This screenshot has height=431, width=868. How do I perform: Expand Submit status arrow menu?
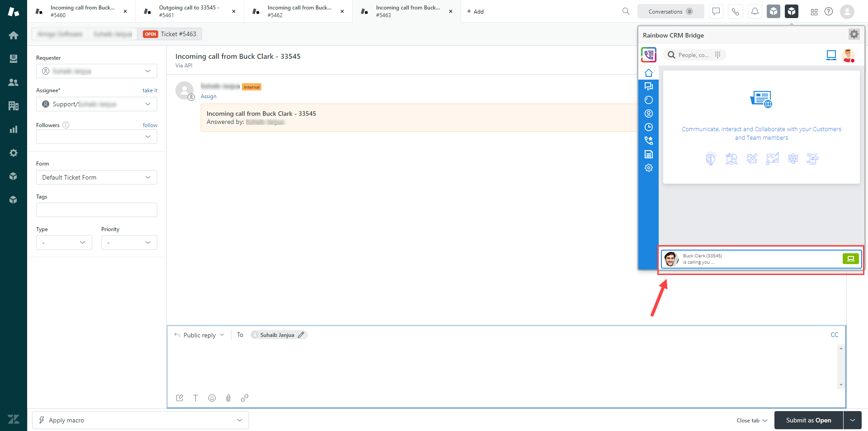(x=853, y=420)
